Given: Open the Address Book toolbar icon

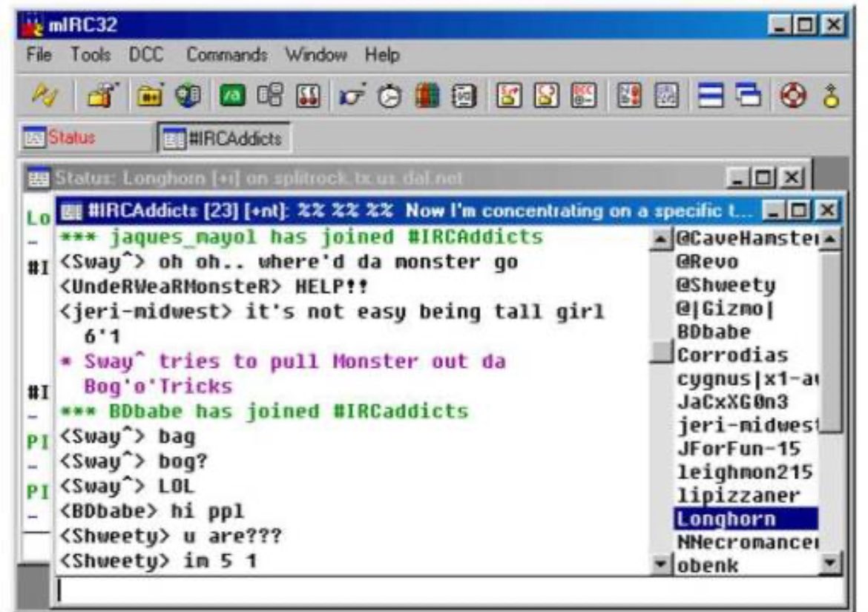Looking at the screenshot, I should [464, 96].
